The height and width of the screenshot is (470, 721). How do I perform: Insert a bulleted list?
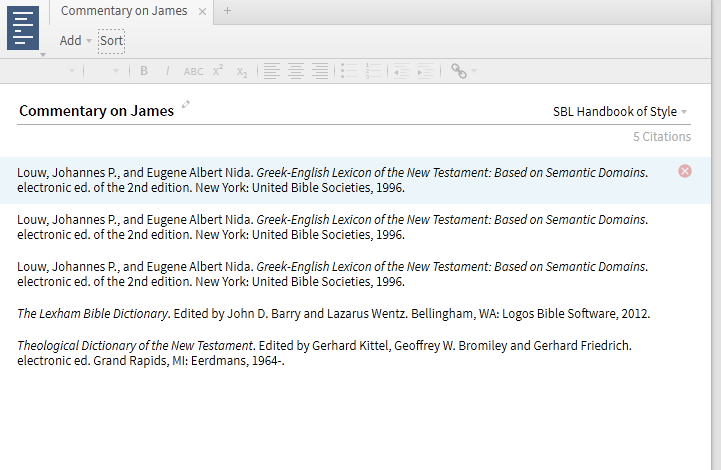pyautogui.click(x=348, y=71)
